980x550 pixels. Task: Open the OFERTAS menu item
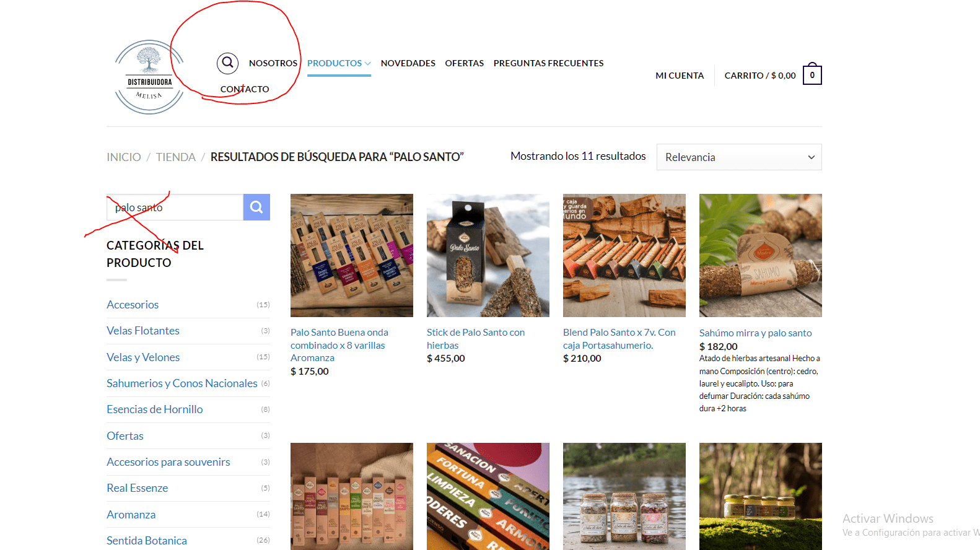(x=465, y=63)
